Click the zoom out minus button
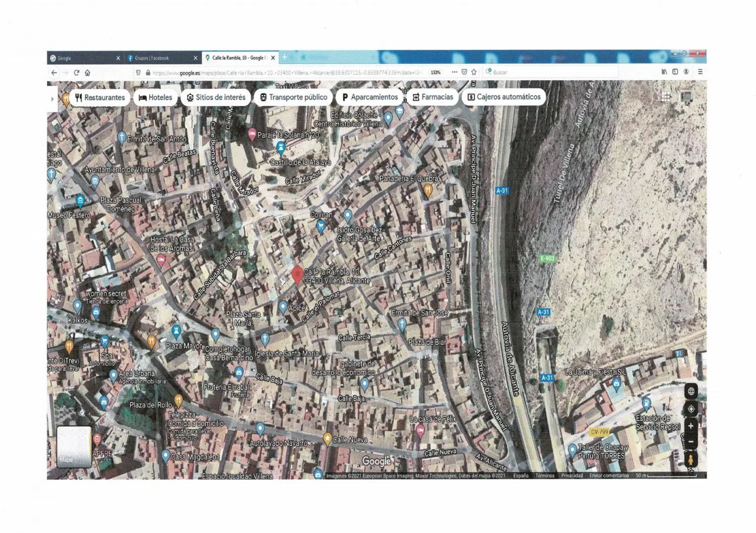 (690, 442)
